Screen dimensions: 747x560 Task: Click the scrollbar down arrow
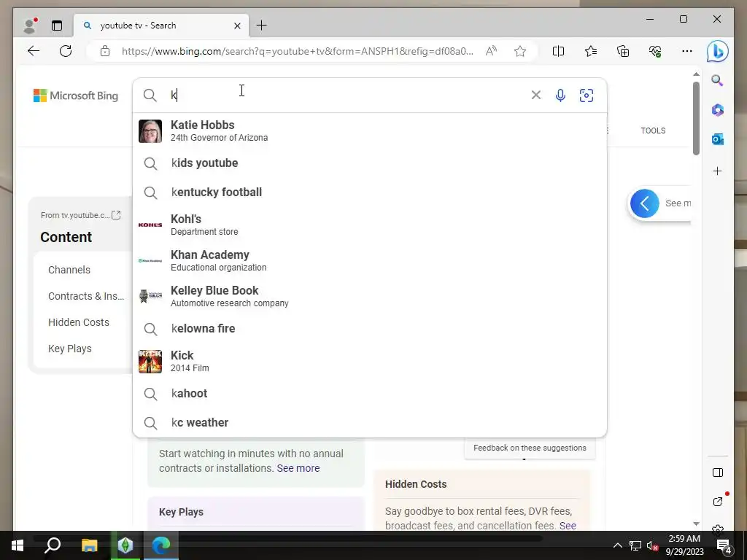[696, 524]
